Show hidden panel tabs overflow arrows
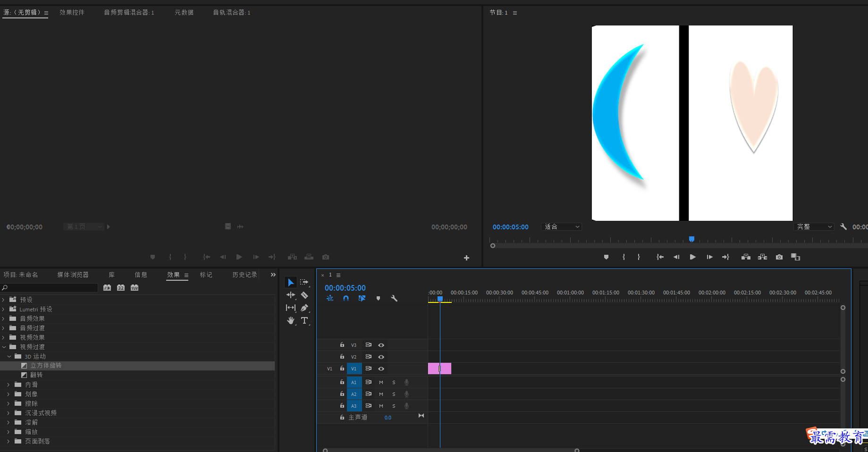 [x=273, y=275]
